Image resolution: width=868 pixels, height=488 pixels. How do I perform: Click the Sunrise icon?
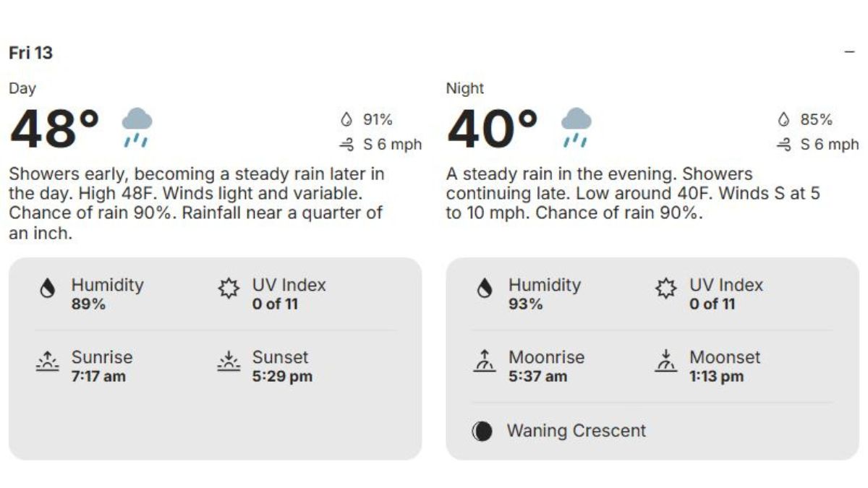(x=48, y=361)
